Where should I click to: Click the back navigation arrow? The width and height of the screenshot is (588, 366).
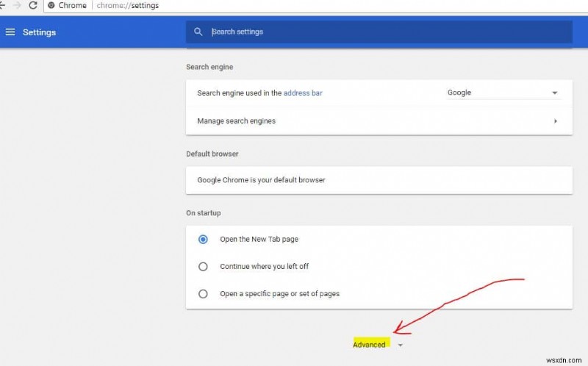point(2,6)
